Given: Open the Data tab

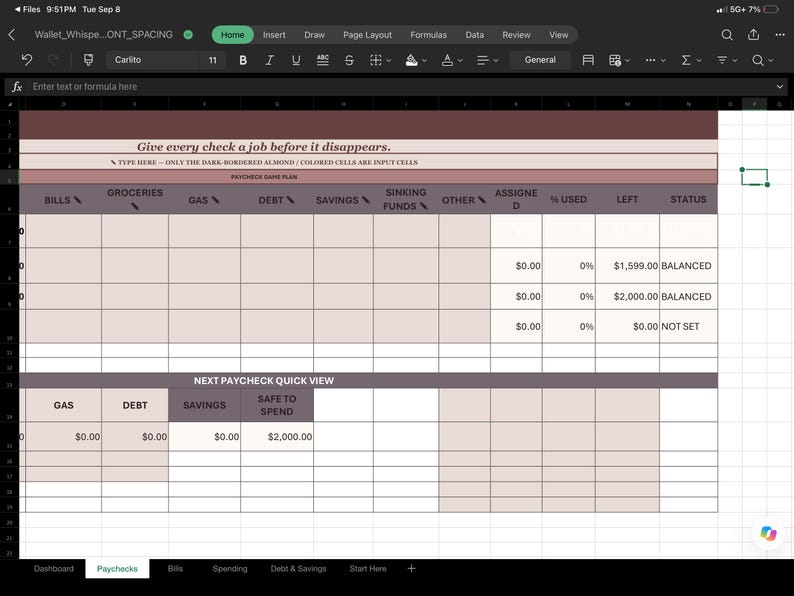Looking at the screenshot, I should [474, 34].
